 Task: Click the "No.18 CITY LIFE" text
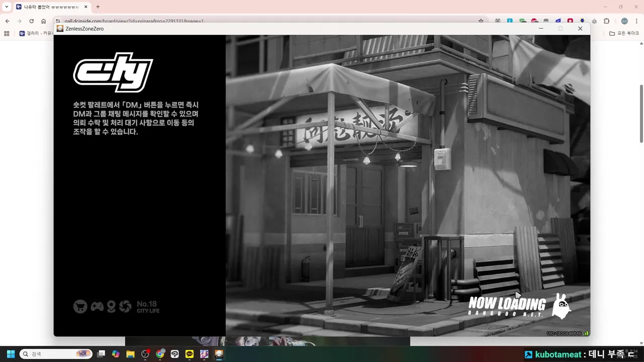point(147,307)
